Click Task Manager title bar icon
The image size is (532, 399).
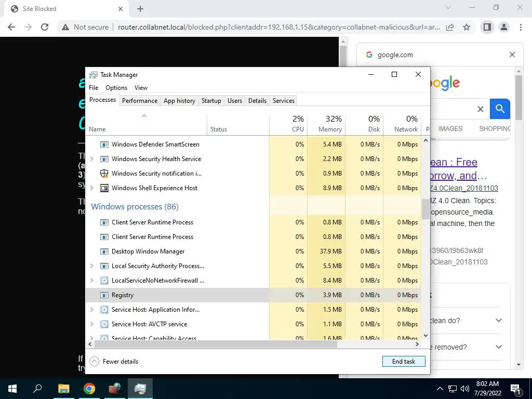pos(94,75)
